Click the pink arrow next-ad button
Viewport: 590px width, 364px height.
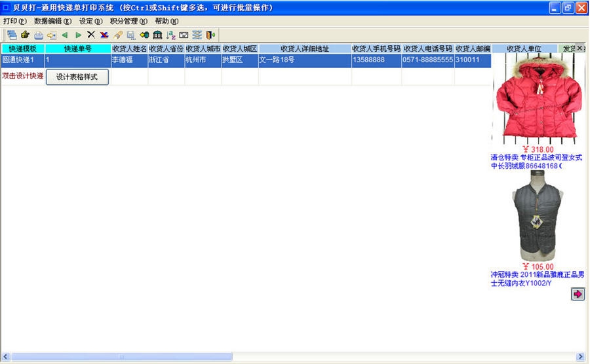tap(578, 294)
